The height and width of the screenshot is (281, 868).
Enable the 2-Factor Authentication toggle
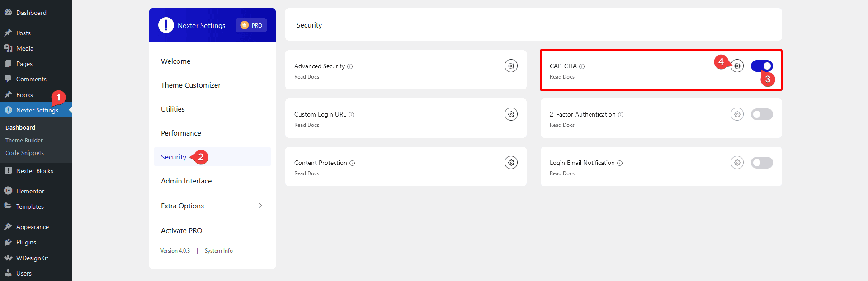[x=762, y=114]
